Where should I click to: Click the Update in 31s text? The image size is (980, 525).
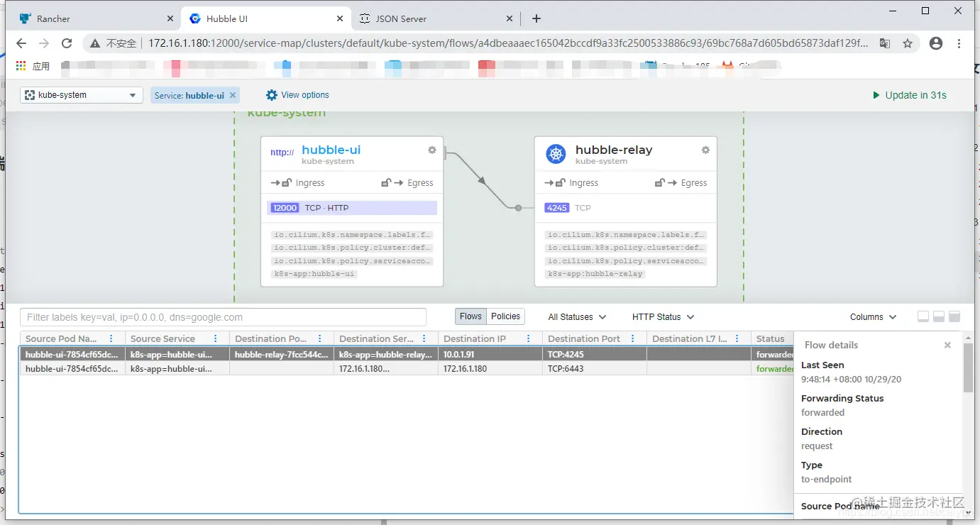(x=915, y=95)
